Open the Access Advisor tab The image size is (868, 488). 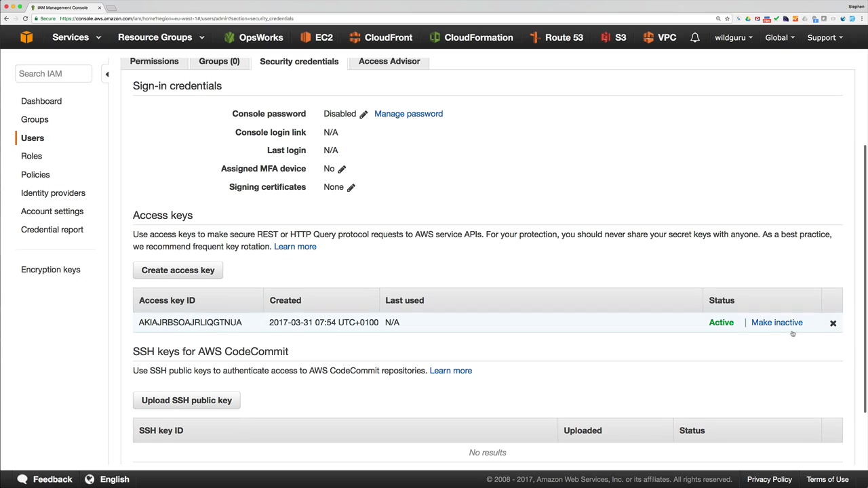[389, 61]
